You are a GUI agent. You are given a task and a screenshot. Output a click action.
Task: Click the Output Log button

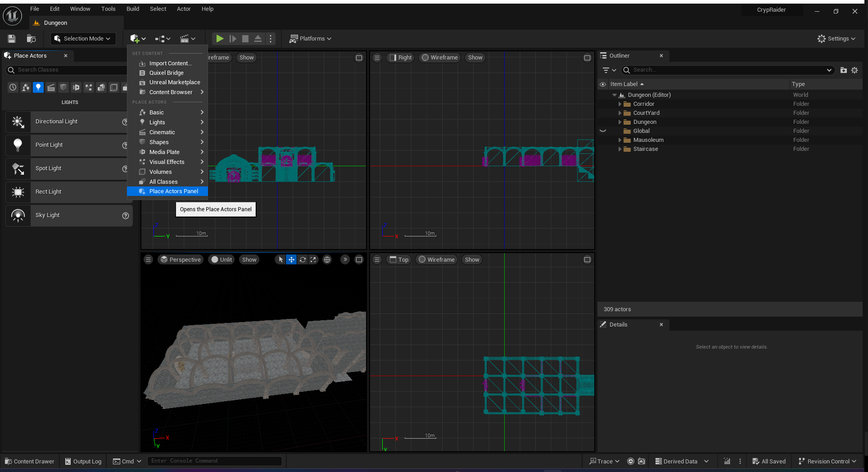[x=83, y=461]
